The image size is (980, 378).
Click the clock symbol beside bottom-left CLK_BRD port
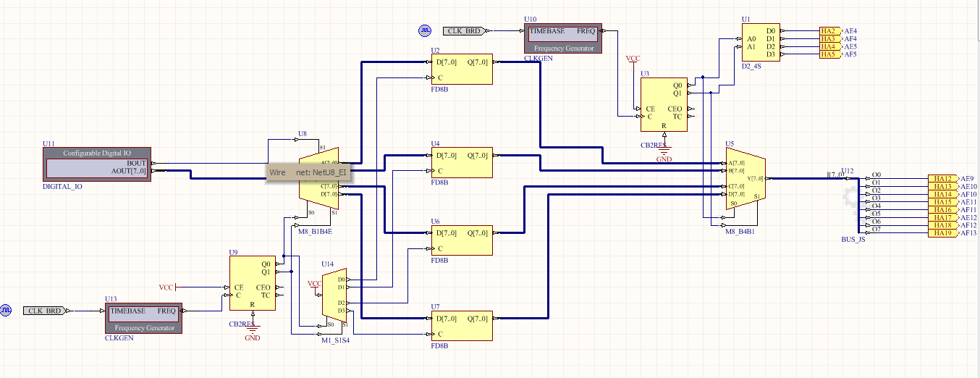pos(6,310)
